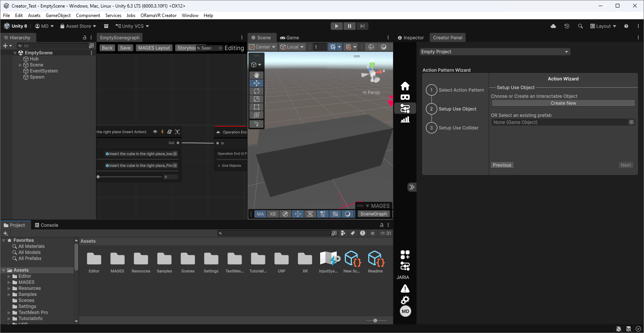Click the script icon on Insert Action node
The height and width of the screenshot is (333, 644).
coord(169,132)
